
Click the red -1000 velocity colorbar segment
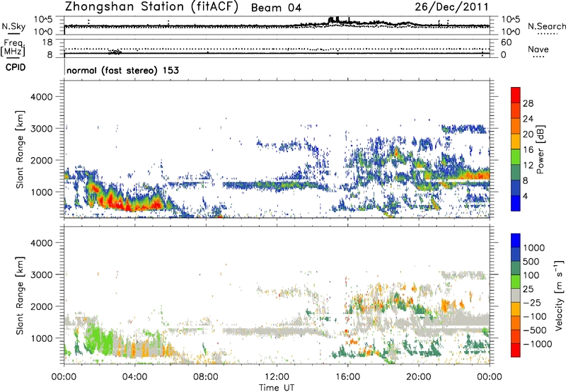click(x=516, y=350)
